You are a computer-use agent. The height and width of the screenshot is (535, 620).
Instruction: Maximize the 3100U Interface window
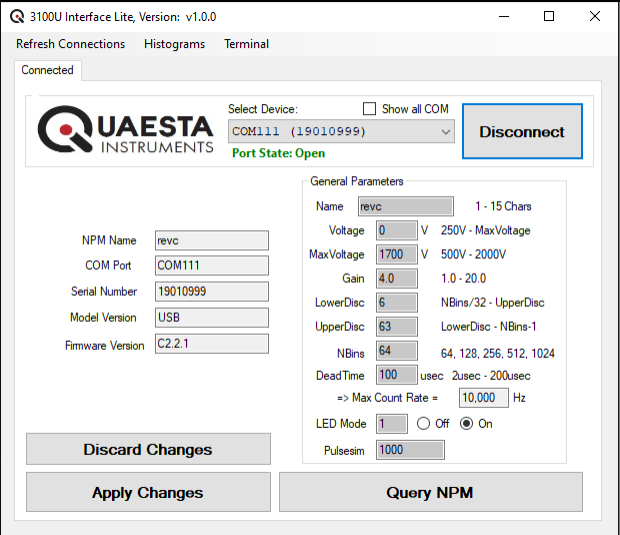pyautogui.click(x=549, y=17)
